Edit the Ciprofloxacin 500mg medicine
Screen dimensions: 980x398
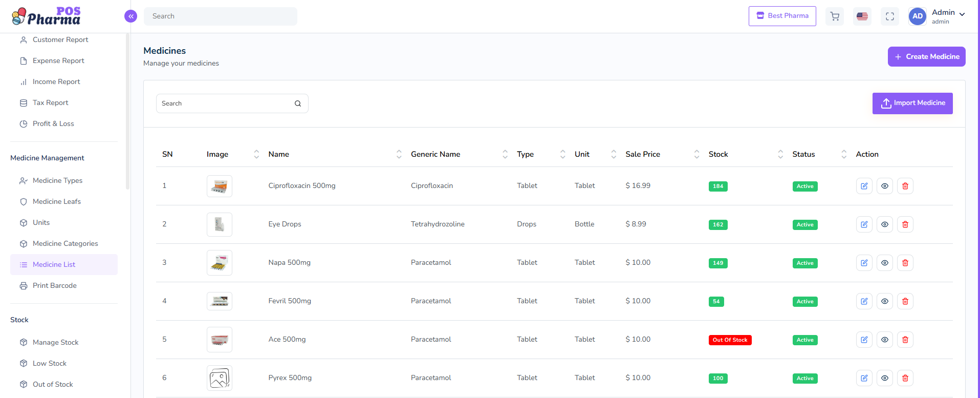pos(864,186)
